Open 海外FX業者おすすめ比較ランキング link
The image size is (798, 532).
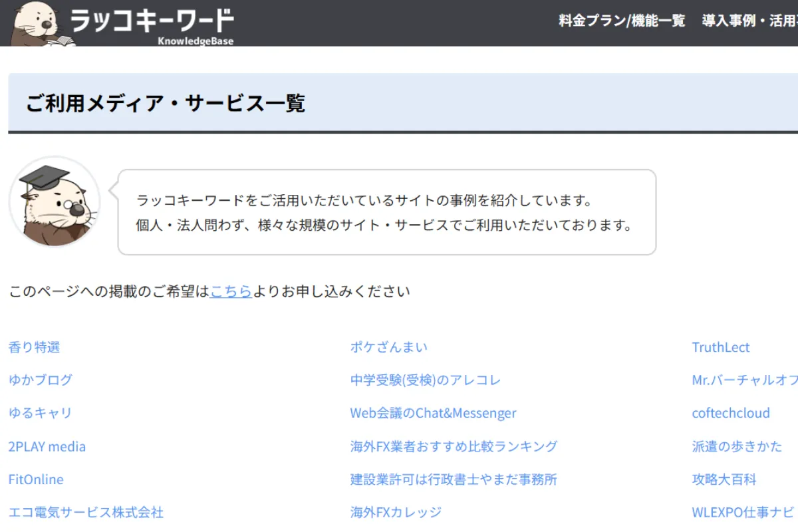(454, 446)
